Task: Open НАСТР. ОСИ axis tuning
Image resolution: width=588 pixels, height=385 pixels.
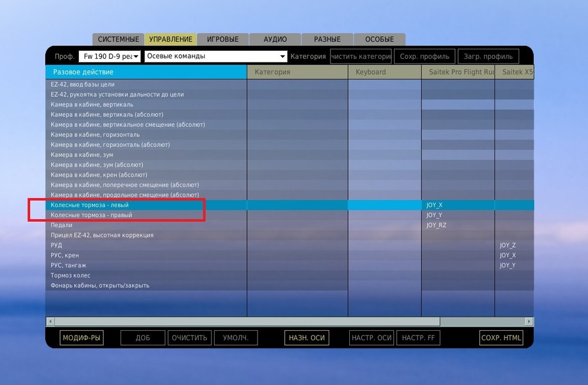Action: pyautogui.click(x=371, y=338)
